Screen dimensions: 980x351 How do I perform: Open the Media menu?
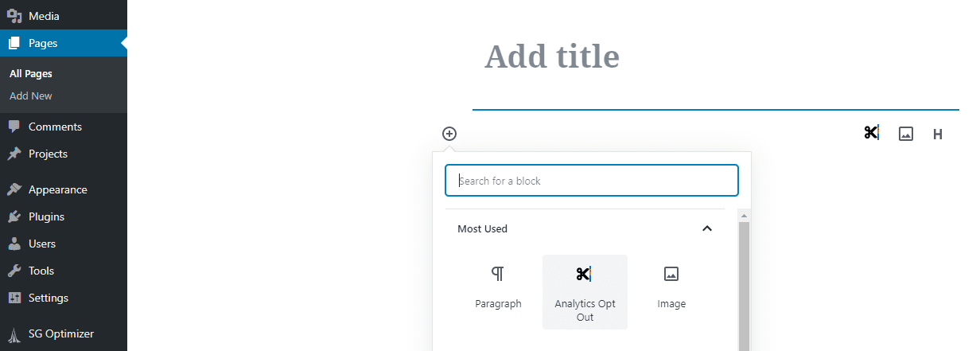pos(44,16)
